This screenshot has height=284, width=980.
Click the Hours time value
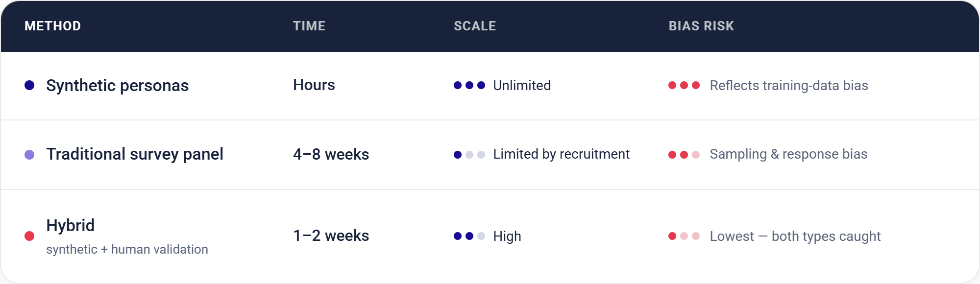click(x=314, y=85)
